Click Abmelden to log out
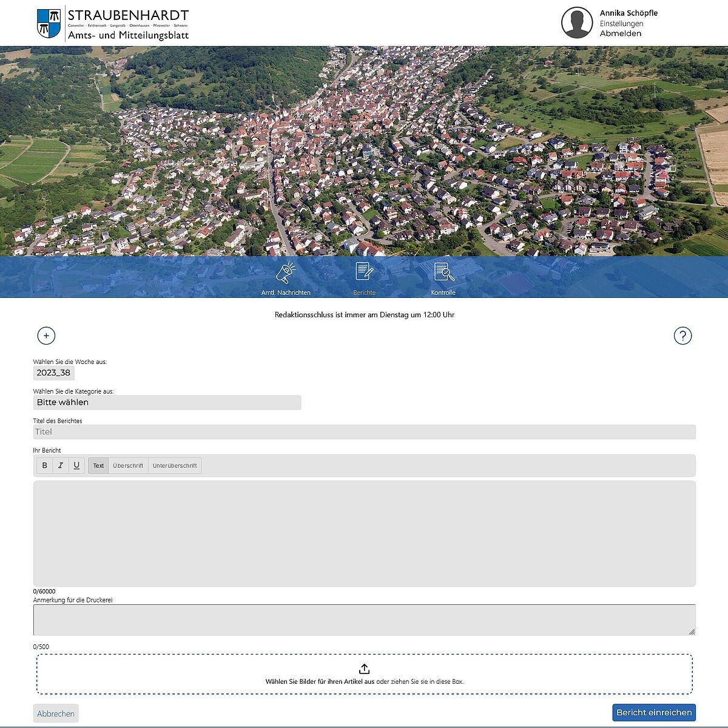 coord(620,33)
